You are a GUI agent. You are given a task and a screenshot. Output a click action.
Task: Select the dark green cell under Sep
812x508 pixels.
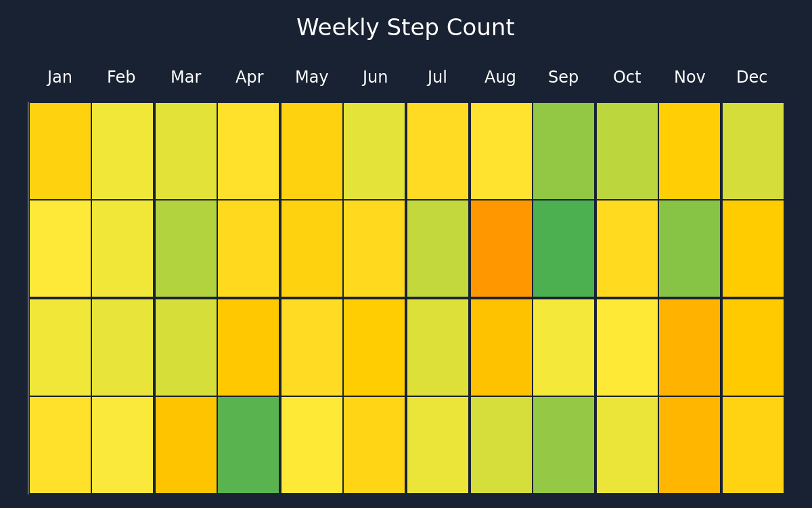tap(564, 249)
